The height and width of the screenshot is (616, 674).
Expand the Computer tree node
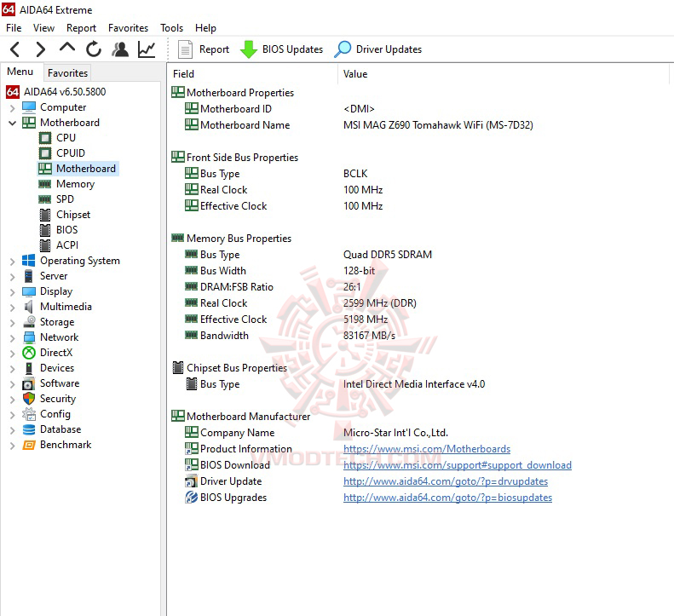click(x=13, y=108)
